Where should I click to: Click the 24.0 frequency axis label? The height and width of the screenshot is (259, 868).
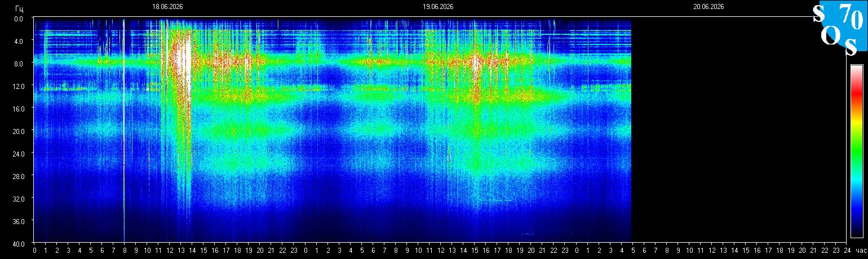point(18,153)
